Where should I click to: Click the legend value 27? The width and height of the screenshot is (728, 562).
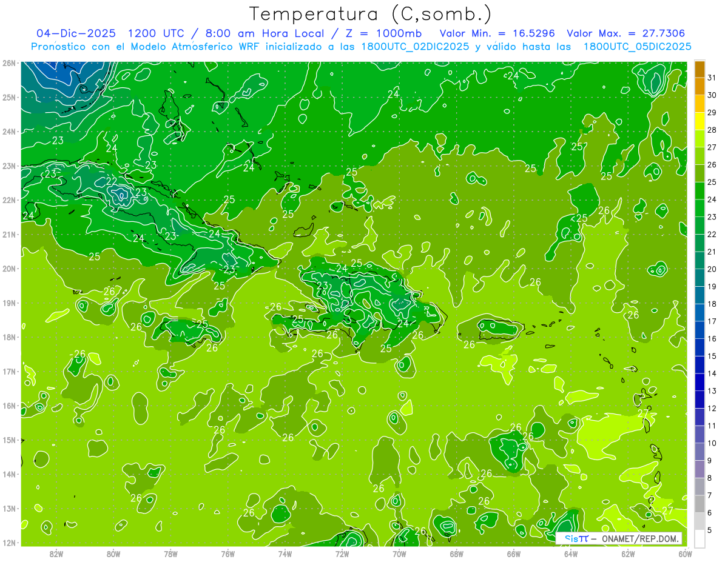[712, 147]
